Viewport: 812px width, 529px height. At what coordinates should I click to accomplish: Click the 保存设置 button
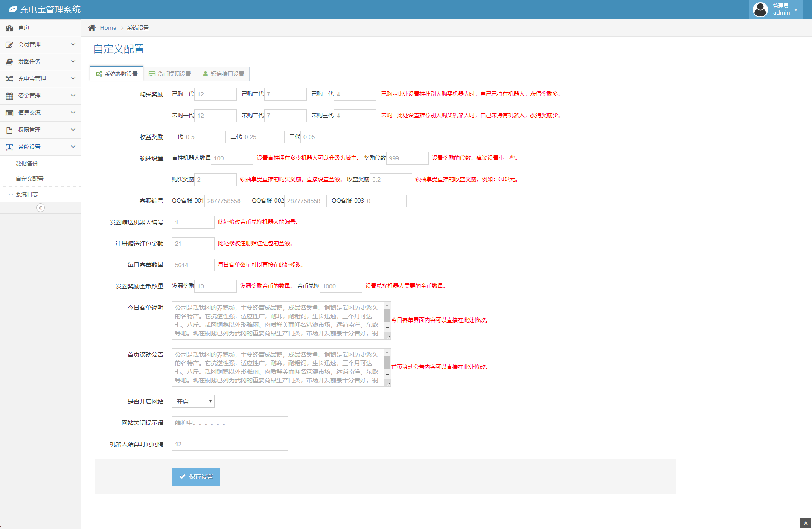pos(196,477)
